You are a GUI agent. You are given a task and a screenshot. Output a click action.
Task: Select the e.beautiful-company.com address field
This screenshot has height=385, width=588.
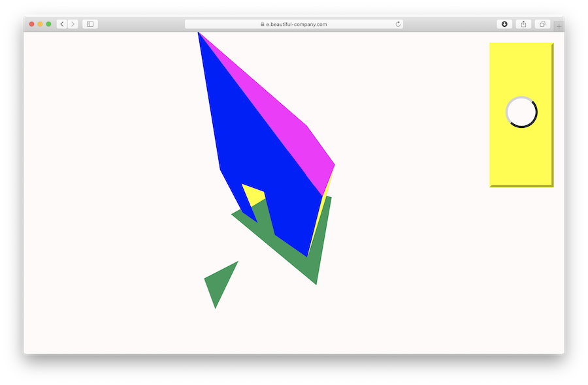[x=294, y=24]
